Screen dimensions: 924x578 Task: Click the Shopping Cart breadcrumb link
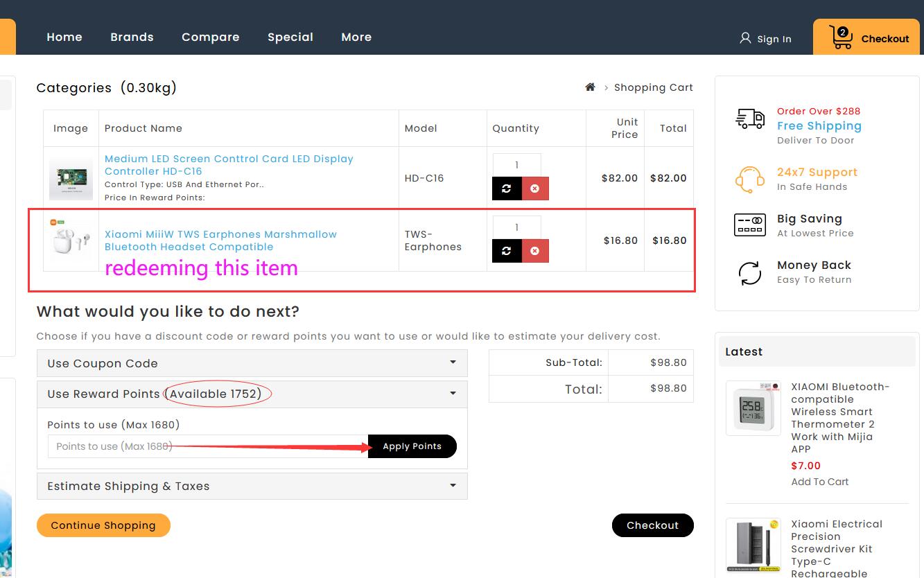(x=653, y=87)
